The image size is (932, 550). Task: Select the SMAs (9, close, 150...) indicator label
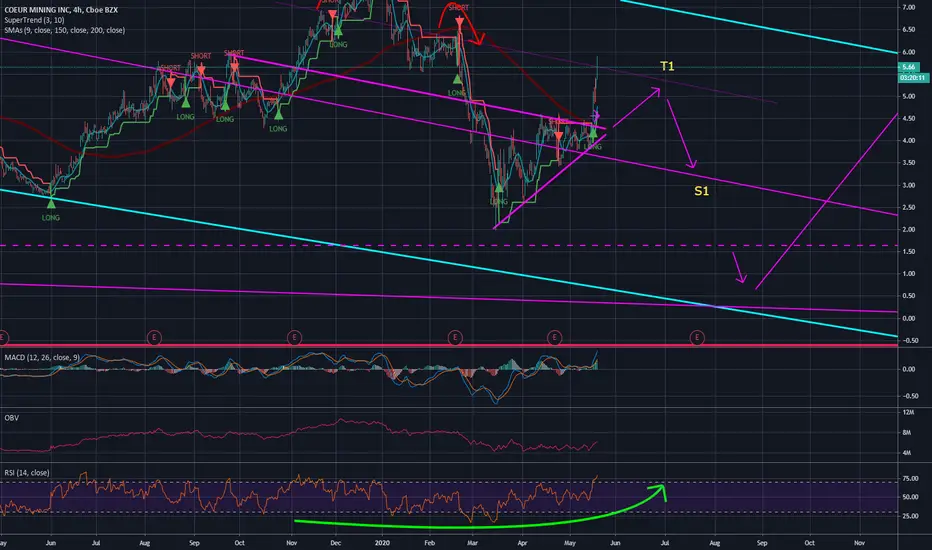point(64,30)
